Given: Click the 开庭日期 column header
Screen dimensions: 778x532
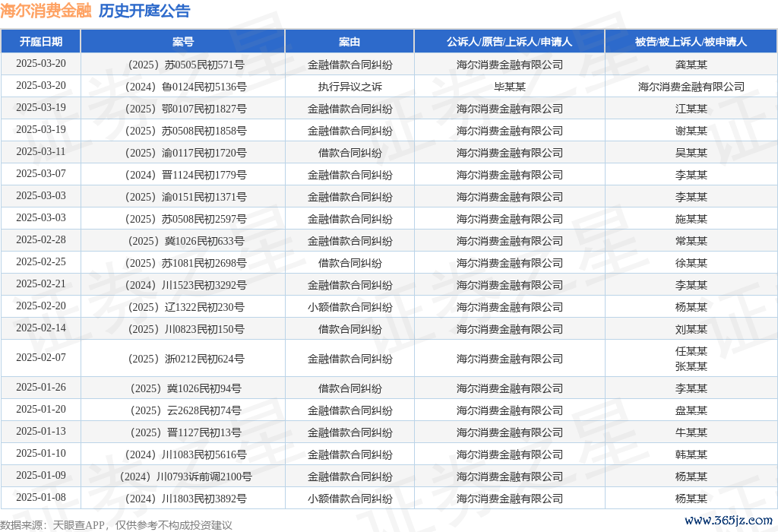Looking at the screenshot, I should [41, 42].
